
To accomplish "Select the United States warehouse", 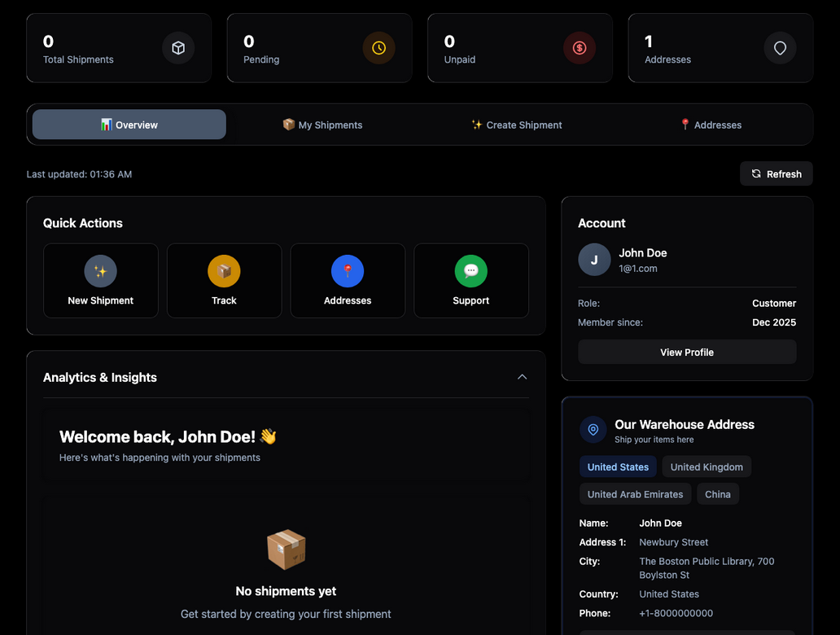I will click(x=618, y=466).
